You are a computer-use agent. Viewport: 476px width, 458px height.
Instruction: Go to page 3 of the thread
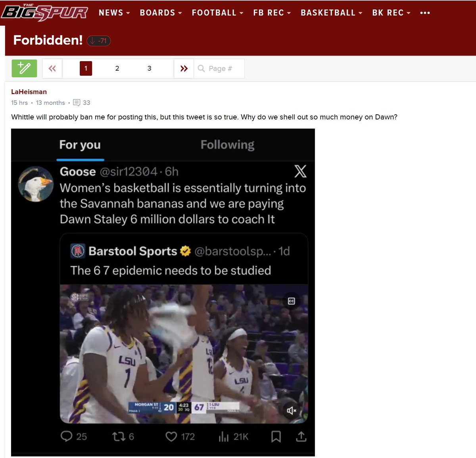pos(149,68)
